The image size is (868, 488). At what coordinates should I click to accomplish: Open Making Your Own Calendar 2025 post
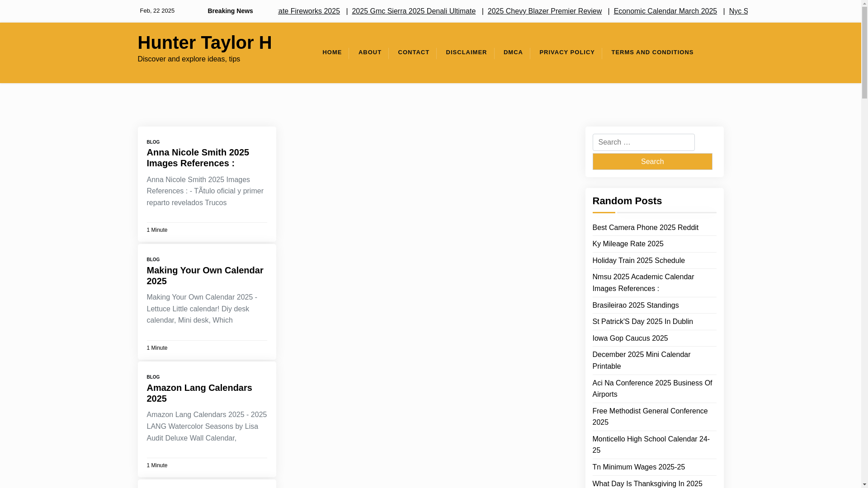(x=205, y=276)
